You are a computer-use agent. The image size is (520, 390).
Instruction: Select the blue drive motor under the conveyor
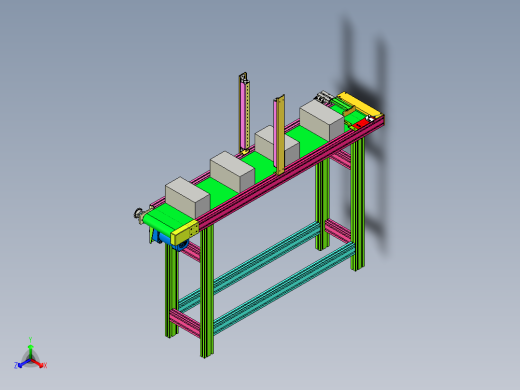(170, 242)
